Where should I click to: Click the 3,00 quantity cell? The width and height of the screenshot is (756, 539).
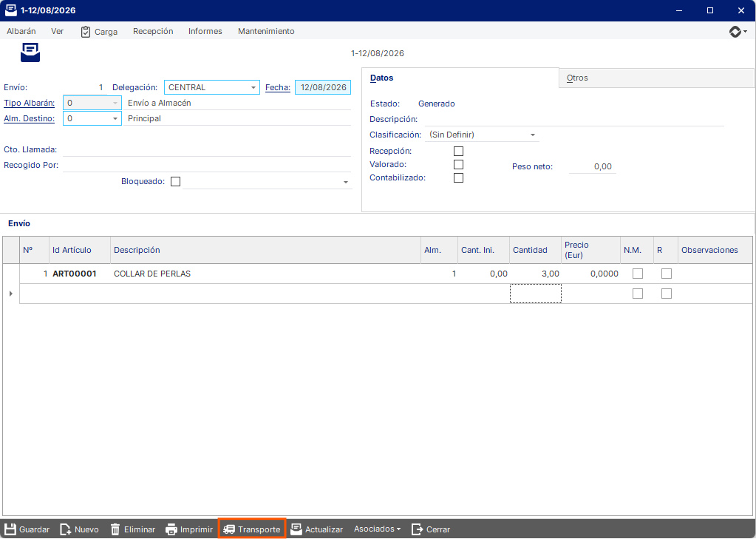pyautogui.click(x=535, y=274)
